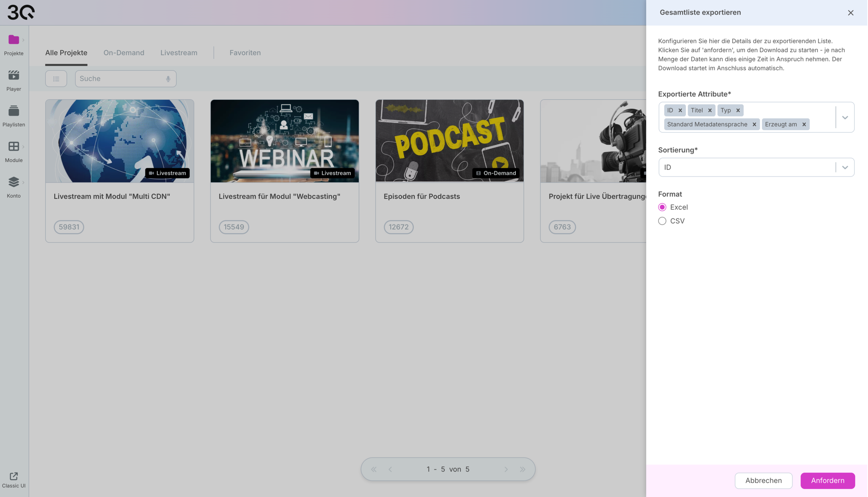This screenshot has width=868, height=497.
Task: Select the CSV format option
Action: click(x=662, y=221)
